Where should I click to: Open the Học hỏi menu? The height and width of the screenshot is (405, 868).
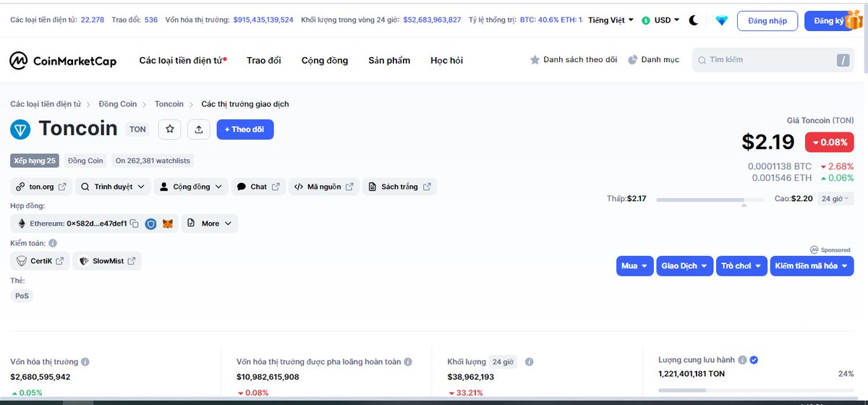point(446,60)
